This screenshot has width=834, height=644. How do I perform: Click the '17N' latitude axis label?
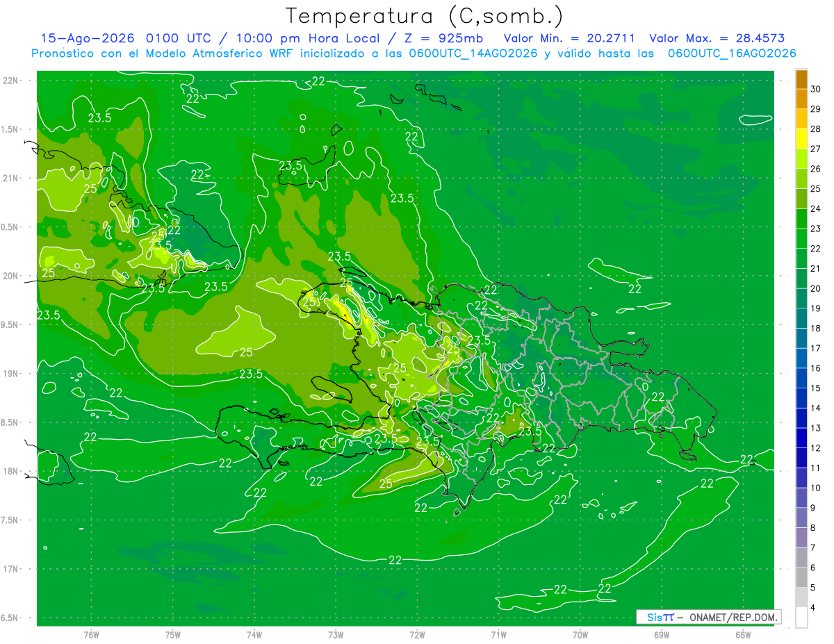[11, 569]
